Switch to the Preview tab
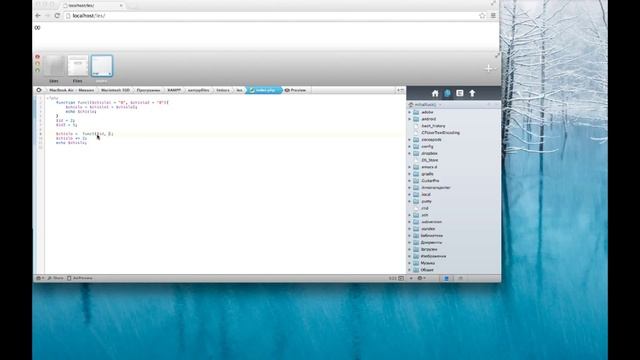The width and height of the screenshot is (640, 360). click(x=296, y=90)
